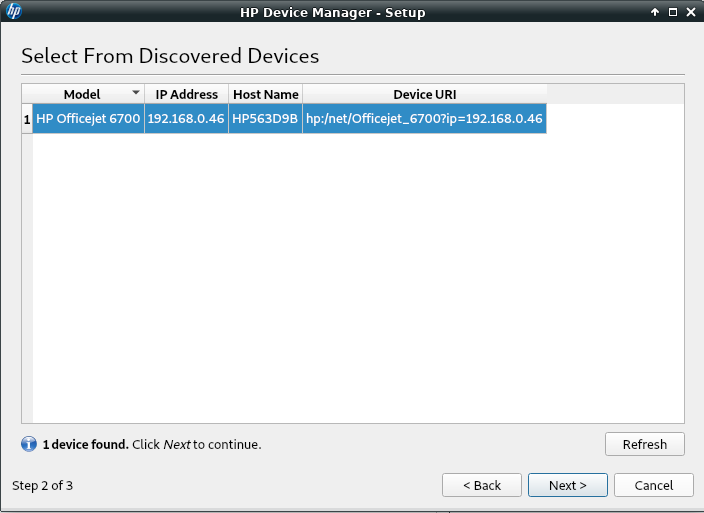Select the HP Officejet 6700 model cell

coord(88,119)
